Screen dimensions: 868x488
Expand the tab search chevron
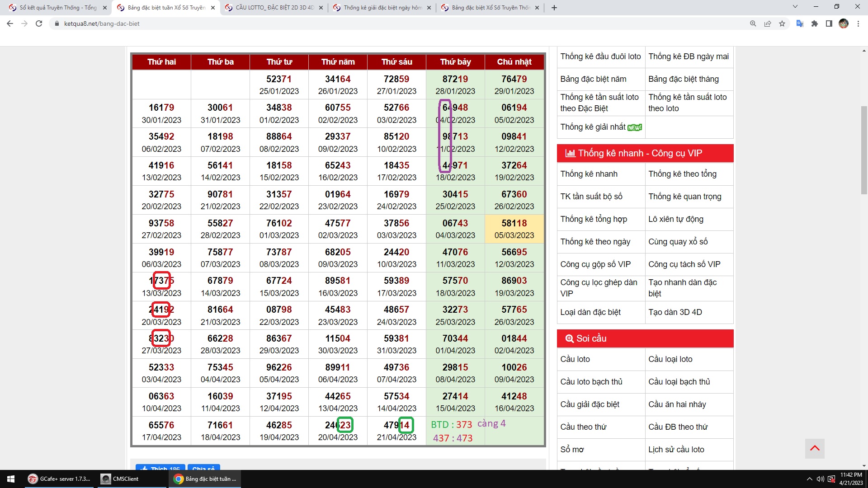[x=795, y=7]
